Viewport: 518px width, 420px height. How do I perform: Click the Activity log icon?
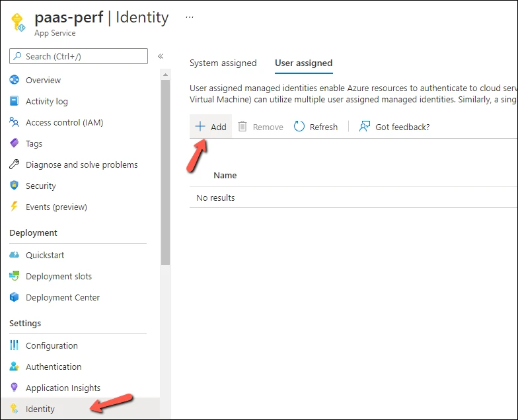15,101
